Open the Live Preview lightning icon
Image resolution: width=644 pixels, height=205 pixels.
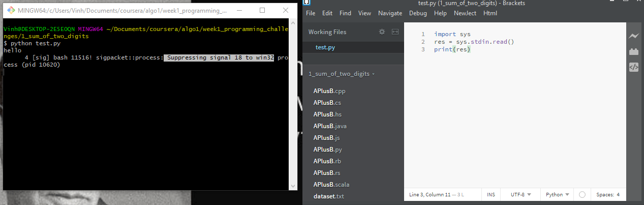point(633,36)
